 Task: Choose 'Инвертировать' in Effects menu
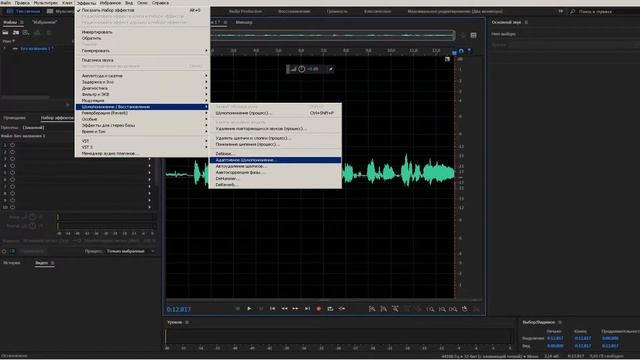tap(142, 32)
